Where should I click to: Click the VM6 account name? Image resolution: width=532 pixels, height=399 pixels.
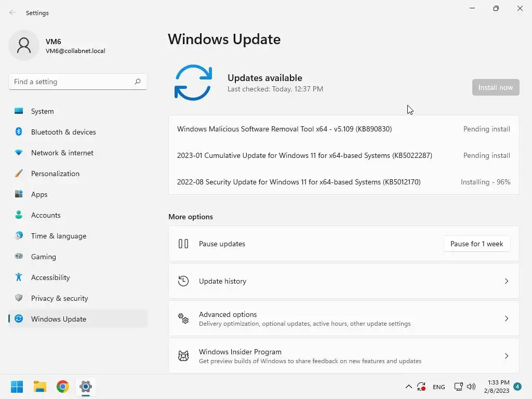click(x=54, y=42)
